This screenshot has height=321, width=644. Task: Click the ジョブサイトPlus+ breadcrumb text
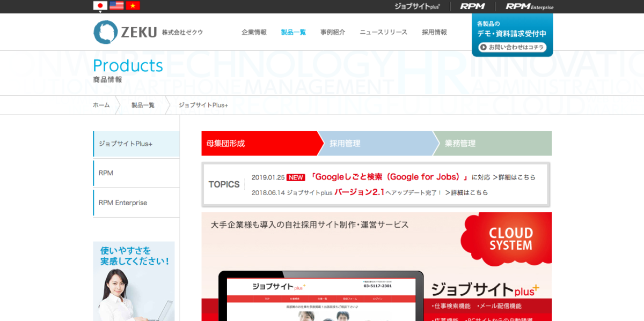coord(203,105)
